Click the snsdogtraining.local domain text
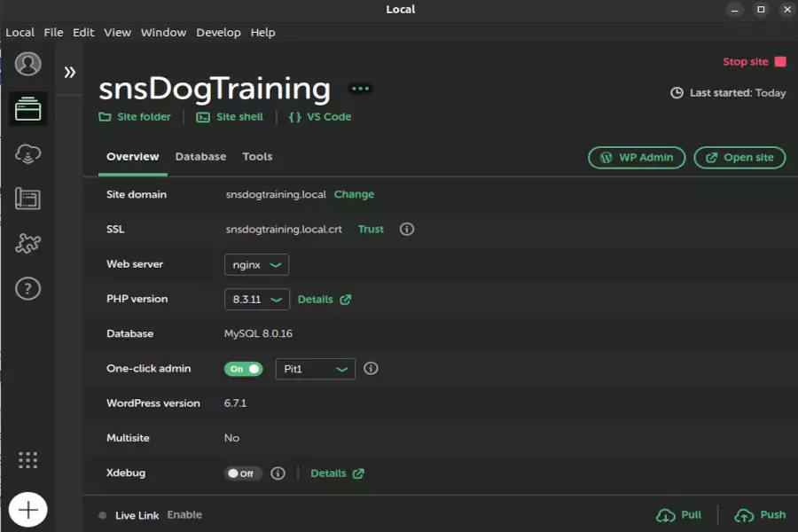This screenshot has width=798, height=532. pos(276,194)
